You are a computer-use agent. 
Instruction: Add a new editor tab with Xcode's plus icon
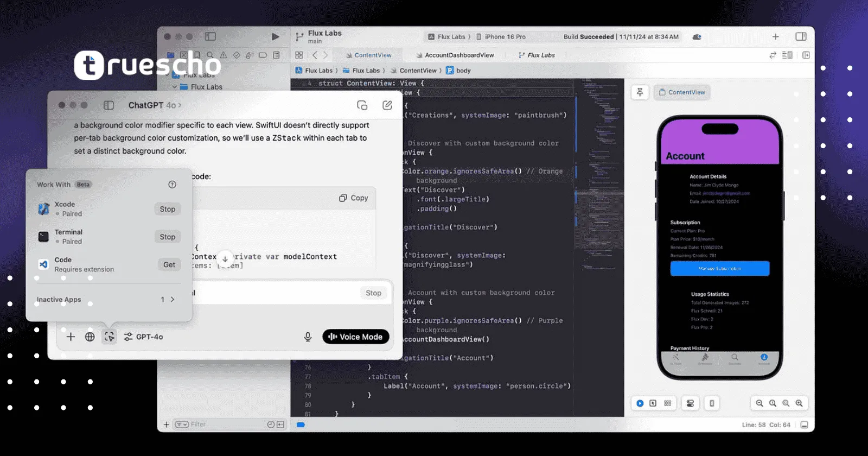click(776, 36)
